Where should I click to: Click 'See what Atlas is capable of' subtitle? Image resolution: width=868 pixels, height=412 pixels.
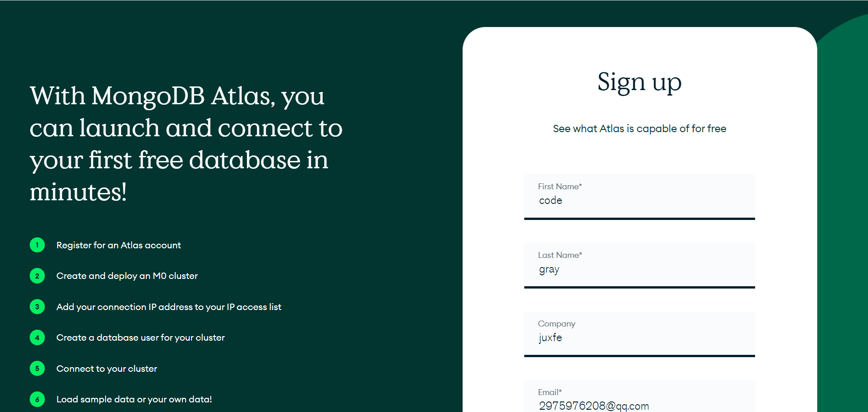639,129
